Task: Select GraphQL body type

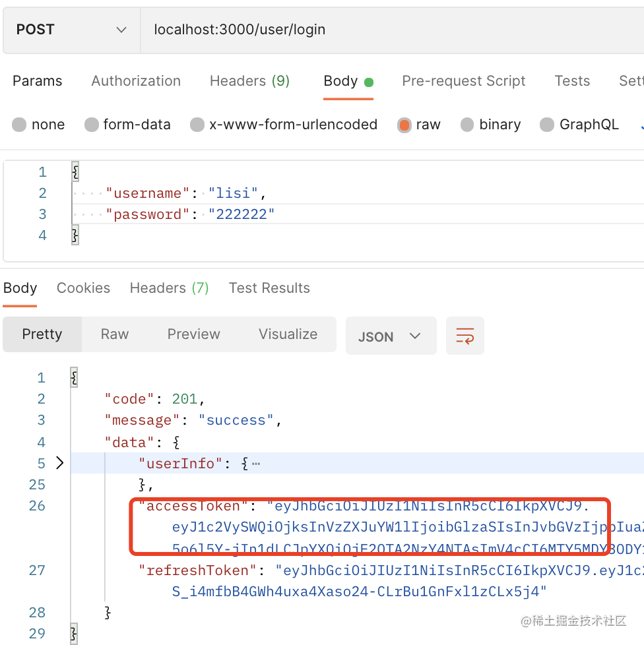Action: [547, 125]
